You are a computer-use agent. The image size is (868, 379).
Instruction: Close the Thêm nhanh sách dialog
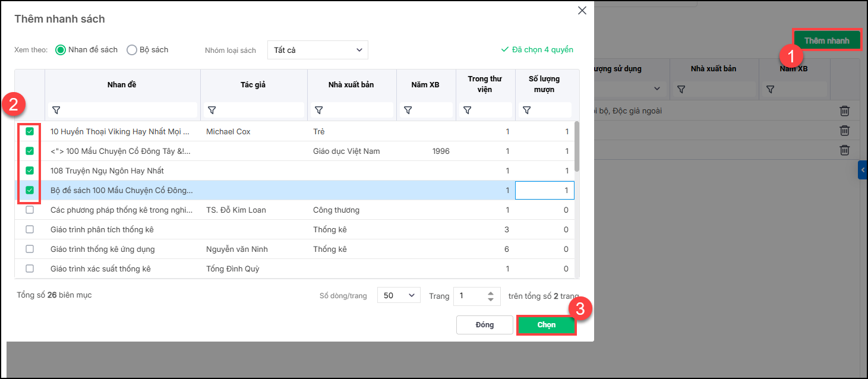click(582, 11)
